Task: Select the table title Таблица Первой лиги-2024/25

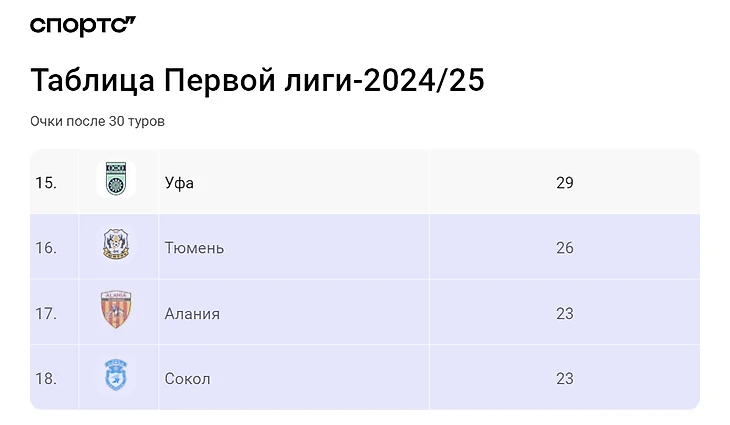Action: (x=257, y=80)
